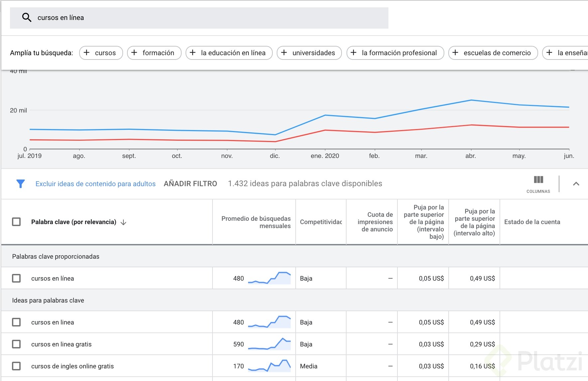
Task: Click AÑADIR FILTRO button
Action: tap(190, 184)
